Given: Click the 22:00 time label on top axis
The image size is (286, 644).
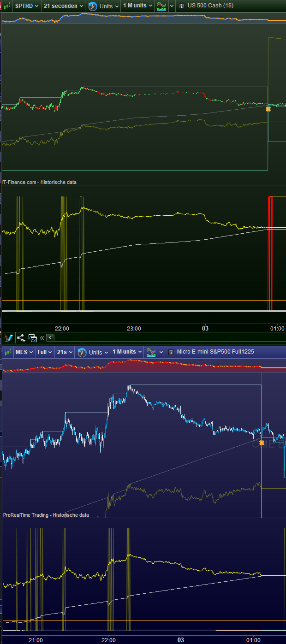Looking at the screenshot, I should tap(62, 328).
